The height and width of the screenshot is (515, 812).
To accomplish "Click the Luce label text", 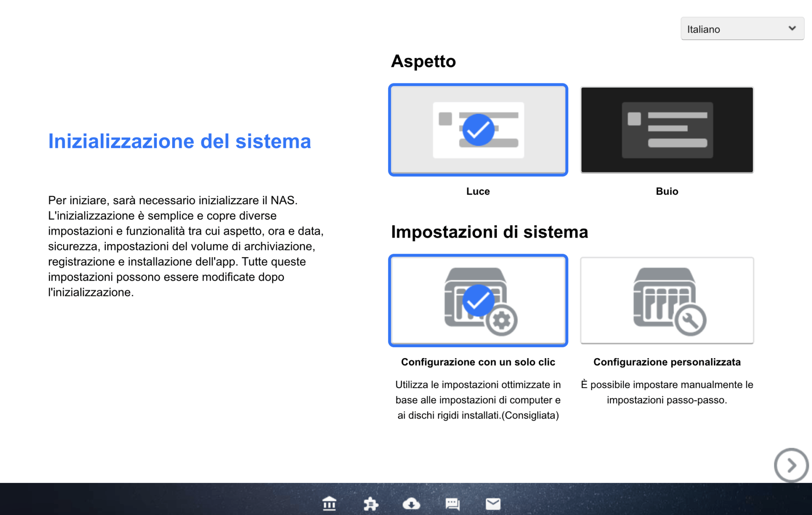I will 478,191.
